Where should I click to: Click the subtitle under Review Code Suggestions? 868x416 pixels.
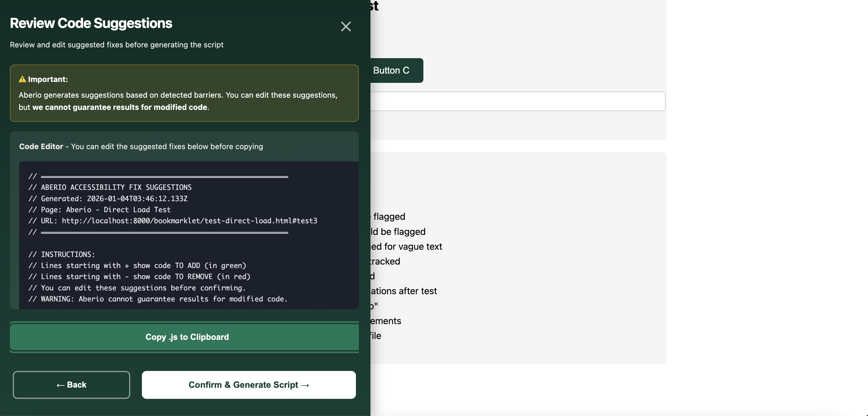pos(117,44)
